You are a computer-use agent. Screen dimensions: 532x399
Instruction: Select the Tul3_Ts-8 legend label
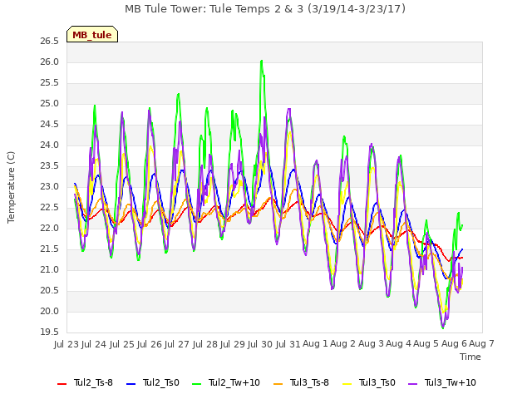[x=309, y=382]
